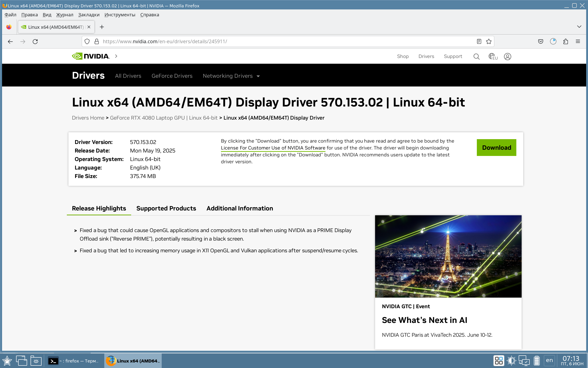
Task: Click the padlock site security icon
Action: coord(97,41)
